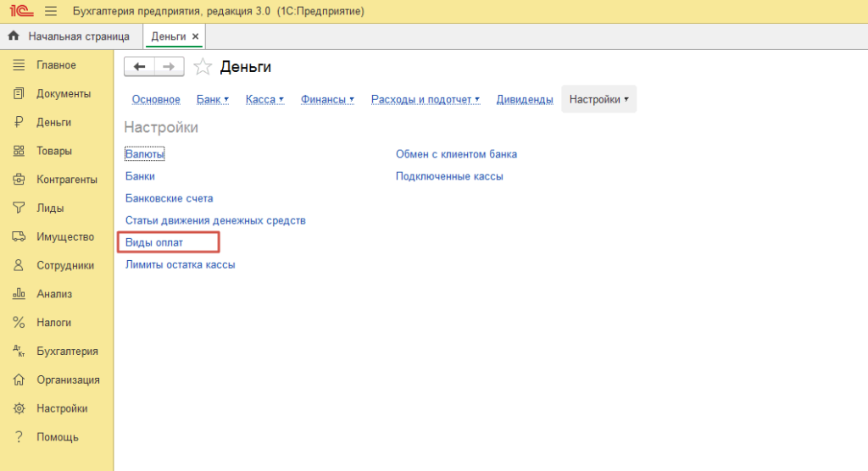Click the Организация house icon
Viewport: 868px width, 471px height.
(x=19, y=380)
